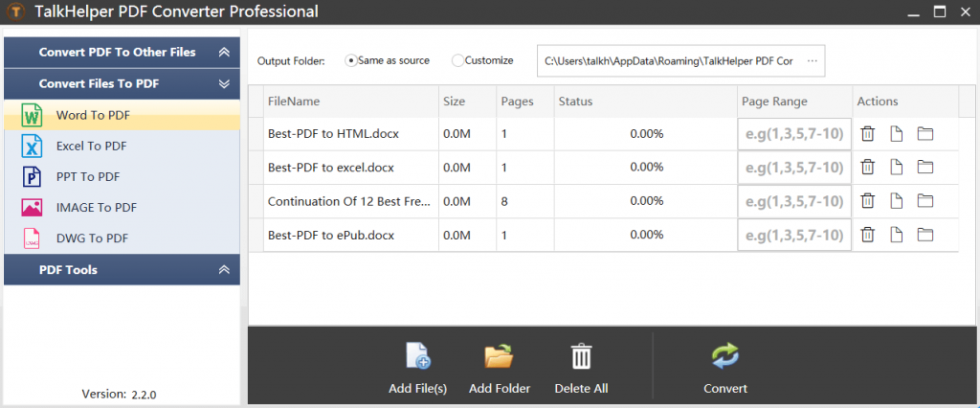This screenshot has width=980, height=408.
Task: Select the Continuation Of 12 Best Fre... file name
Action: [x=348, y=201]
